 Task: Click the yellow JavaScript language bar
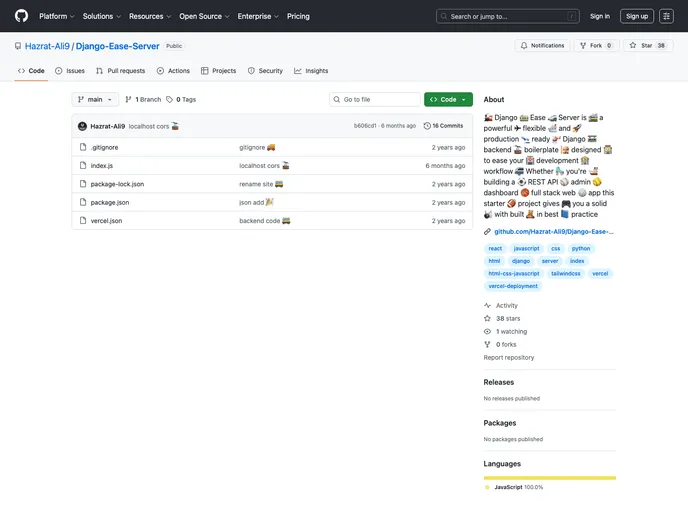pos(550,478)
